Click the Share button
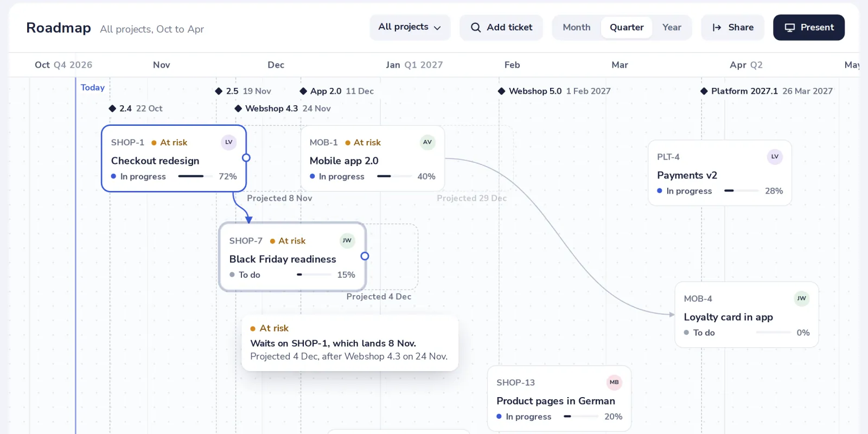Image resolution: width=868 pixels, height=434 pixels. pyautogui.click(x=733, y=27)
